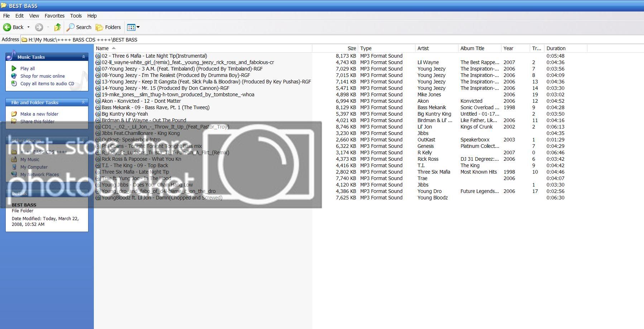This screenshot has width=644, height=329.
Task: Click the Back arrow icon
Action: tap(7, 27)
